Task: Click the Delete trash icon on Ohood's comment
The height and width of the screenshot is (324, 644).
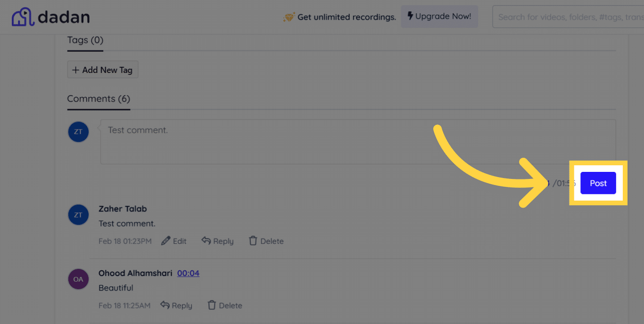Action: (212, 305)
